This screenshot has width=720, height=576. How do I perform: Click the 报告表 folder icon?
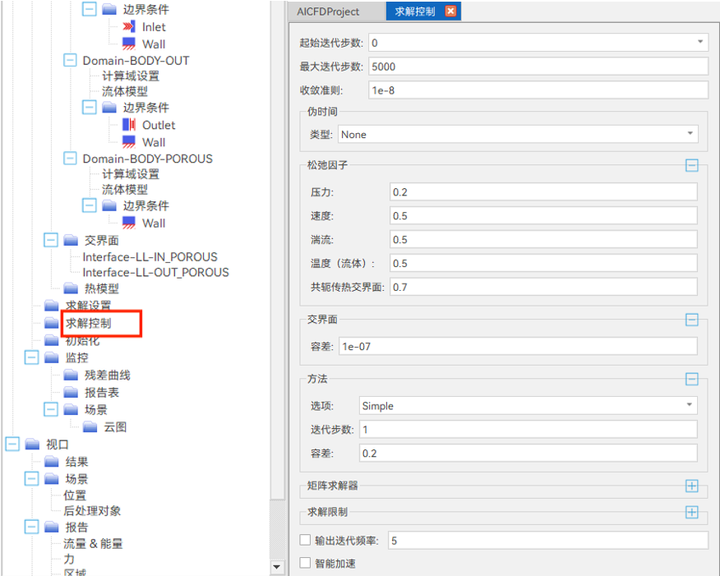70,392
